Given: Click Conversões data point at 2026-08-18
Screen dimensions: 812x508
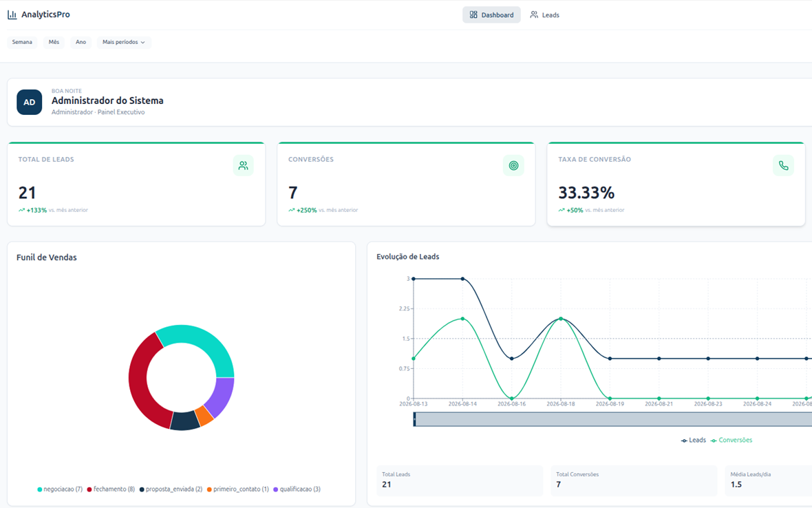Looking at the screenshot, I should (x=561, y=319).
